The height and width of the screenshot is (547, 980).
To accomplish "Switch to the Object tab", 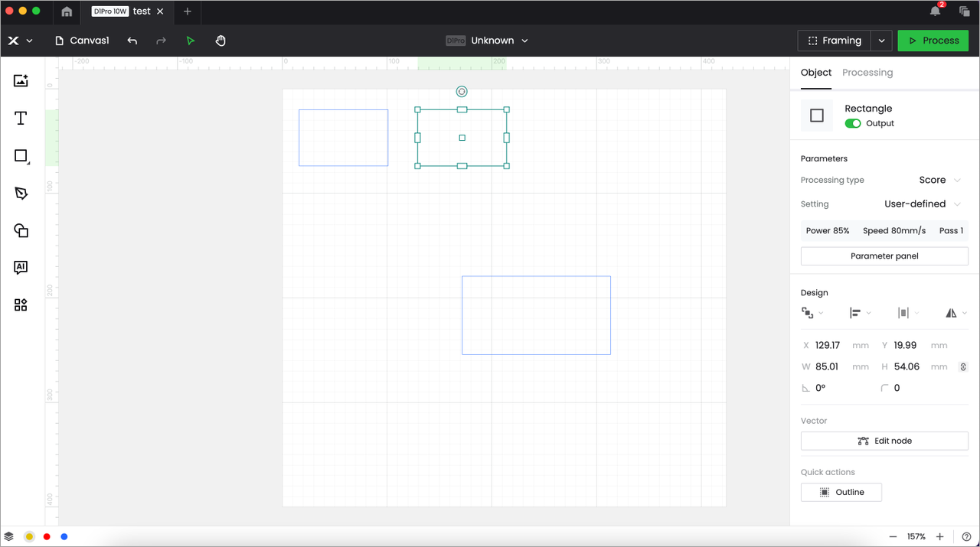I will pos(816,73).
